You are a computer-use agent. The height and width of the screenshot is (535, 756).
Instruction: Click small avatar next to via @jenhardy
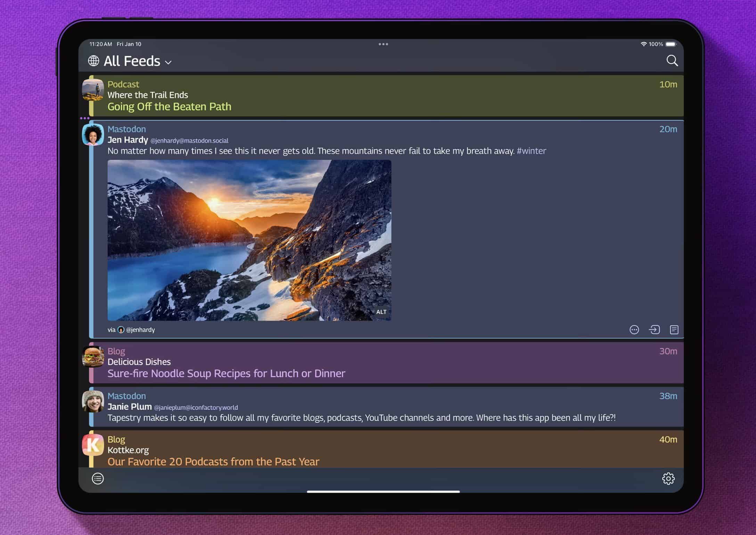[x=121, y=330]
